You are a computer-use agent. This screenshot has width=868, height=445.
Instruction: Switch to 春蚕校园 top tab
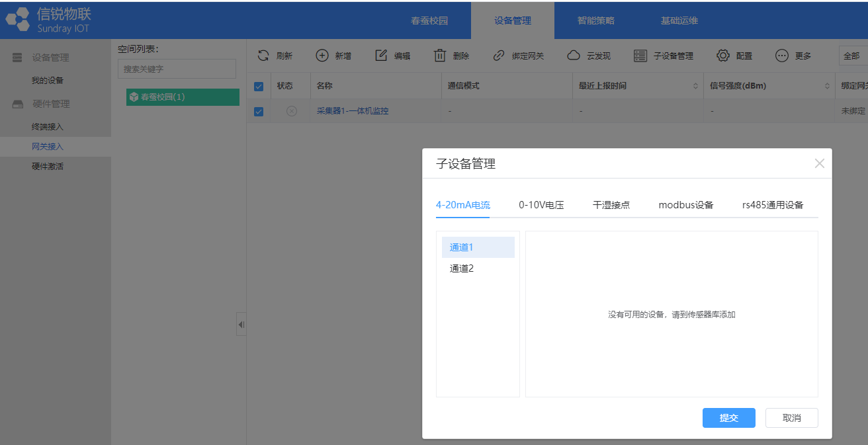(429, 20)
